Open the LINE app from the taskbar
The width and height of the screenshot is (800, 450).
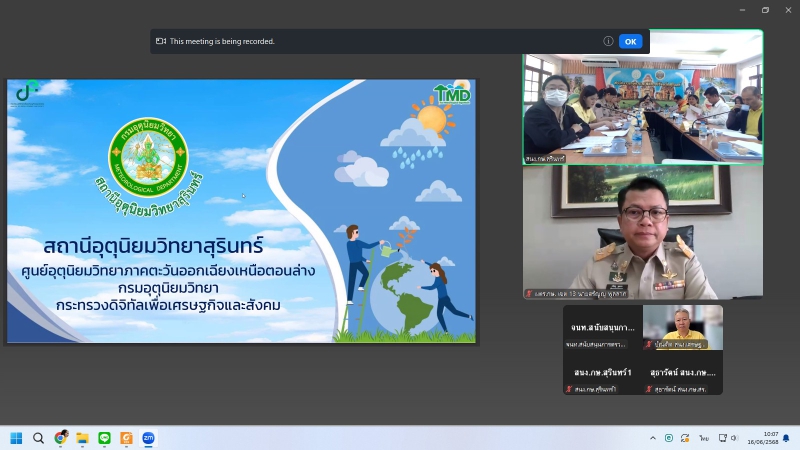[104, 438]
